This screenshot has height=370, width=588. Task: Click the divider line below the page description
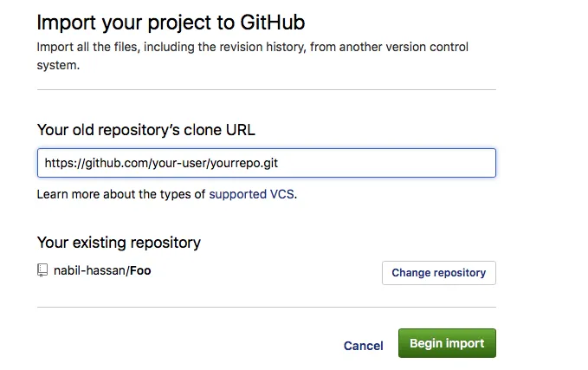266,89
